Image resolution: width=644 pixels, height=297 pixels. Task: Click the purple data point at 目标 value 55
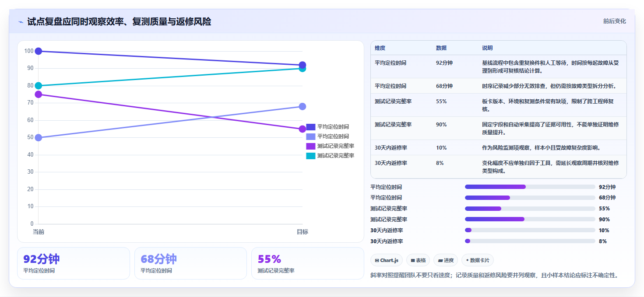point(302,129)
